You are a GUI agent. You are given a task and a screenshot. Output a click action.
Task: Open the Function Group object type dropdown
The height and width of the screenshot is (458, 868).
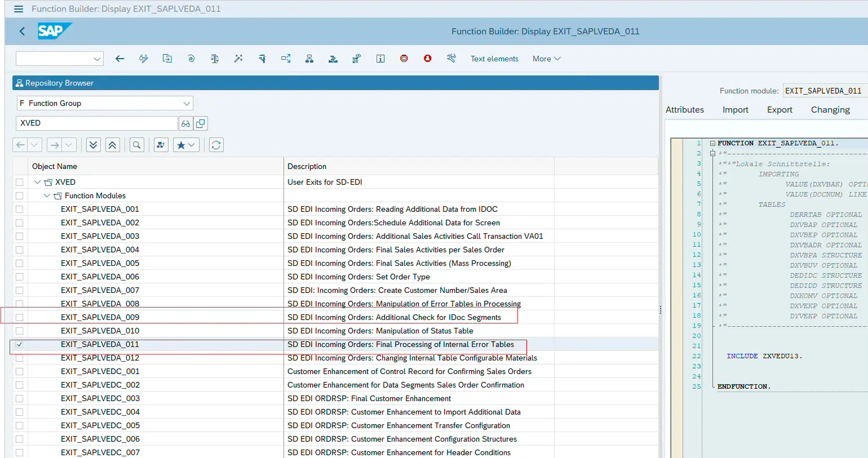tap(187, 104)
